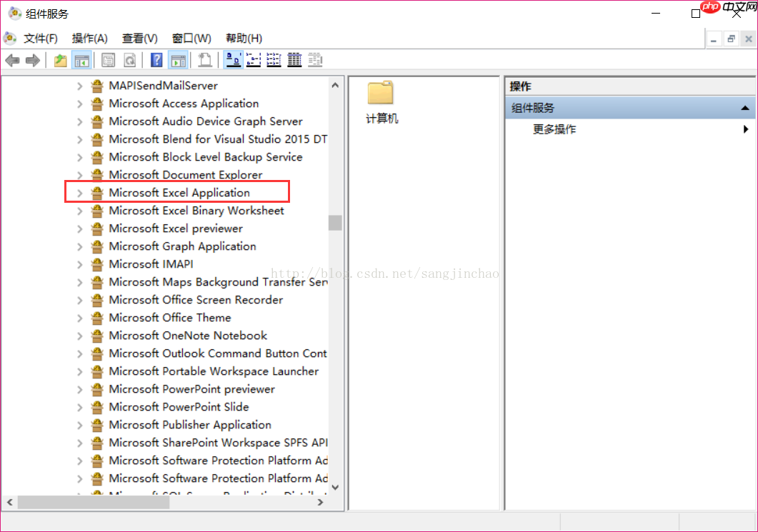The image size is (758, 532).
Task: Click the package icon of Microsoft Graph Application
Action: pos(97,246)
